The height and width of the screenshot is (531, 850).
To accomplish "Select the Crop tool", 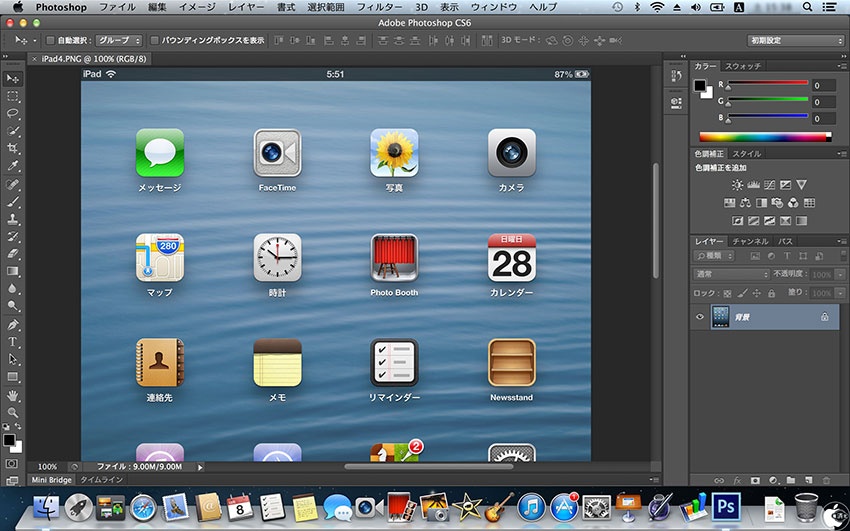I will coord(12,148).
